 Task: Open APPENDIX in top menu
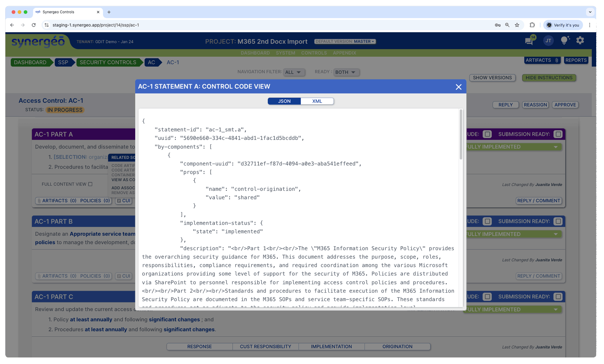[x=344, y=53]
